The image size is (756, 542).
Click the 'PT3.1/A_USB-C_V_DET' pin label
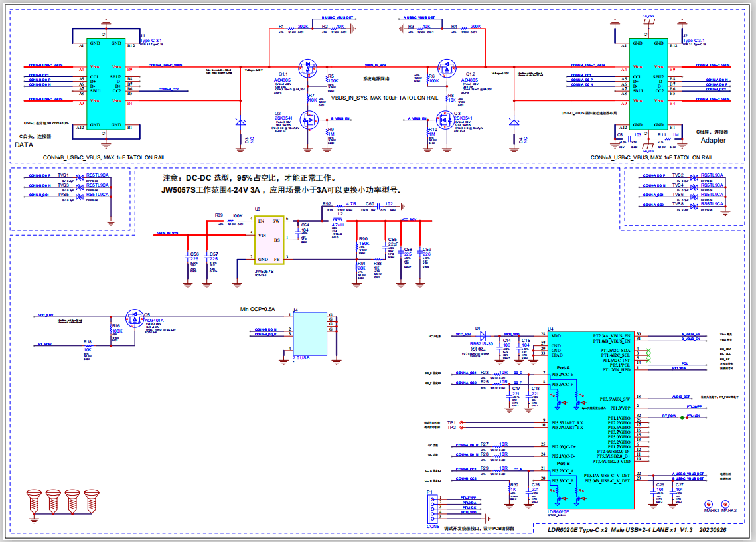pyautogui.click(x=607, y=476)
